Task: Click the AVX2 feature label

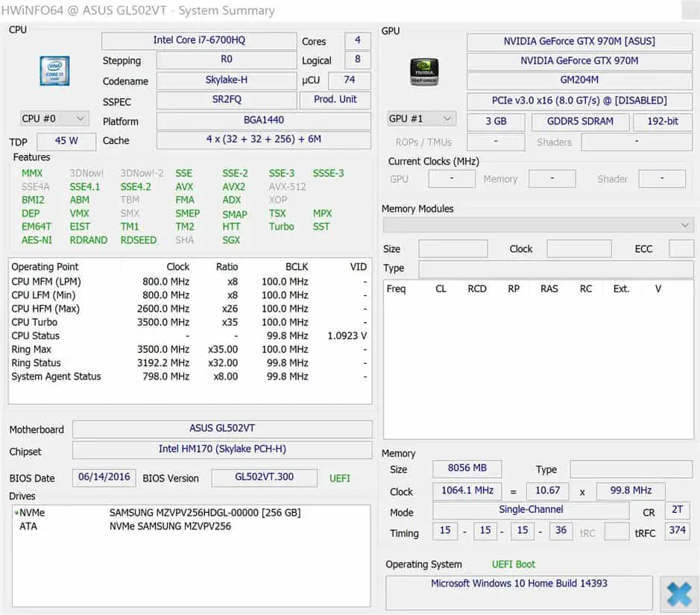Action: (233, 187)
